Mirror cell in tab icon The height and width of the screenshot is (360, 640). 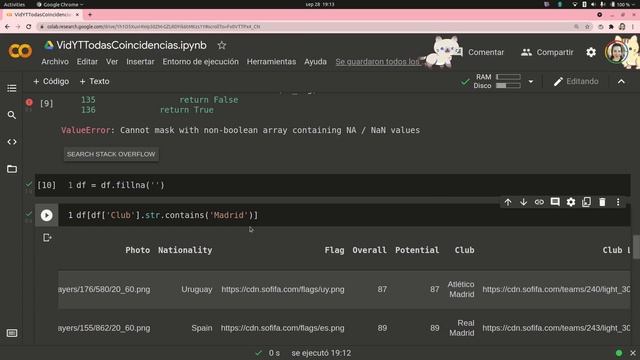point(587,202)
